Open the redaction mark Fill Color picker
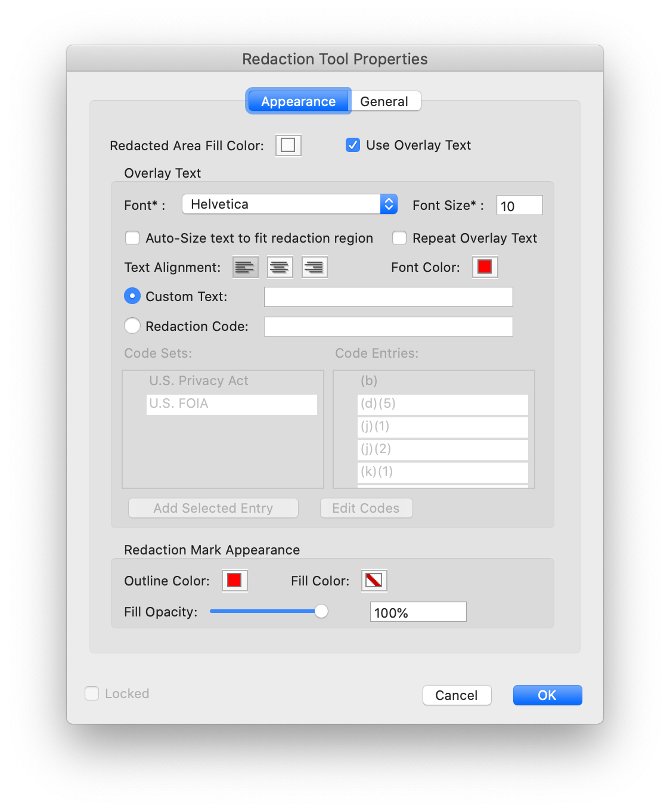The width and height of the screenshot is (670, 812). click(374, 580)
